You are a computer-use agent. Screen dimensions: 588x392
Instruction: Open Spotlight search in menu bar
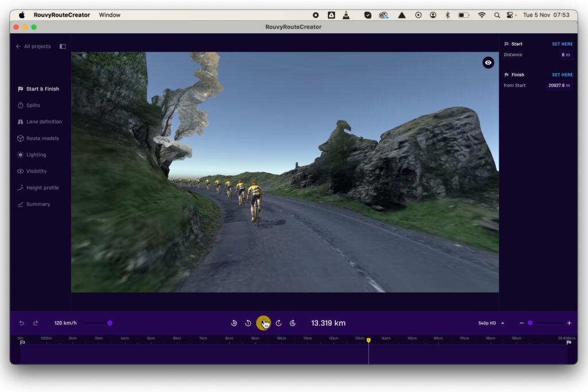pos(497,15)
